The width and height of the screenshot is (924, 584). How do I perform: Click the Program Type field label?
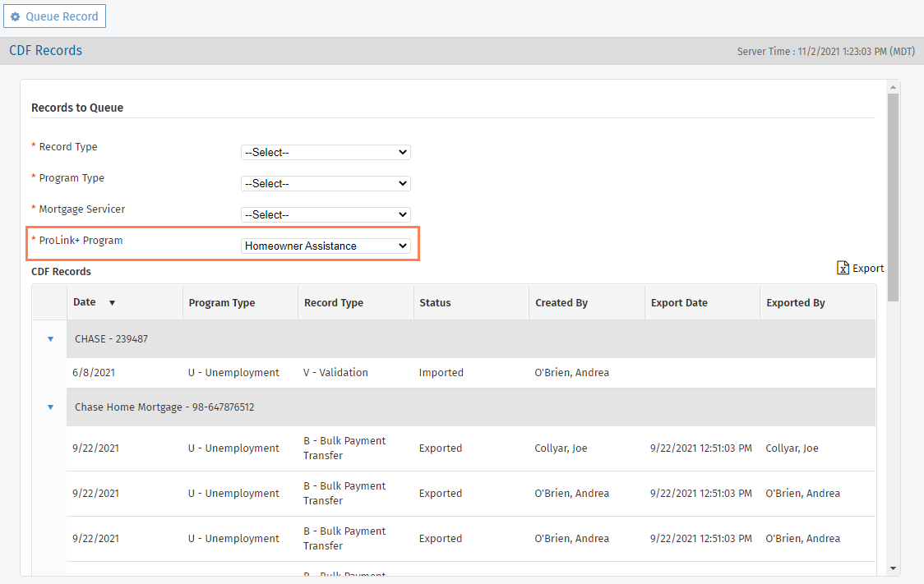[72, 177]
